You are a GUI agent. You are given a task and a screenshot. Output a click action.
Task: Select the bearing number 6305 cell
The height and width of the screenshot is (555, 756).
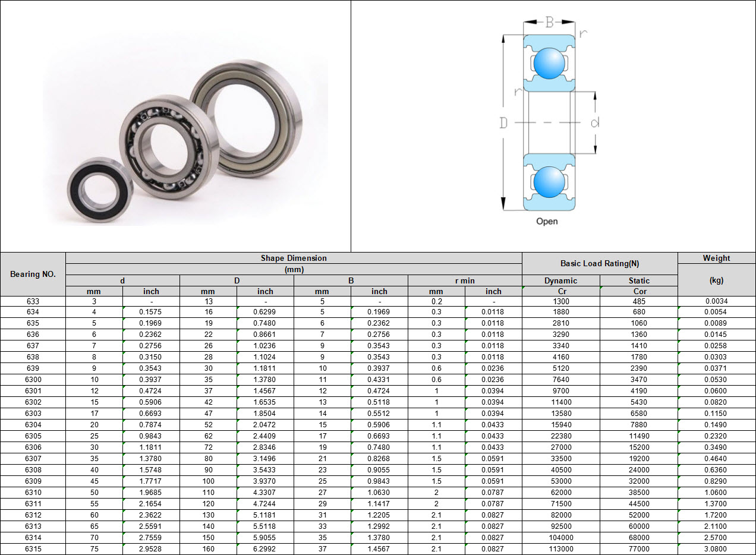click(33, 436)
